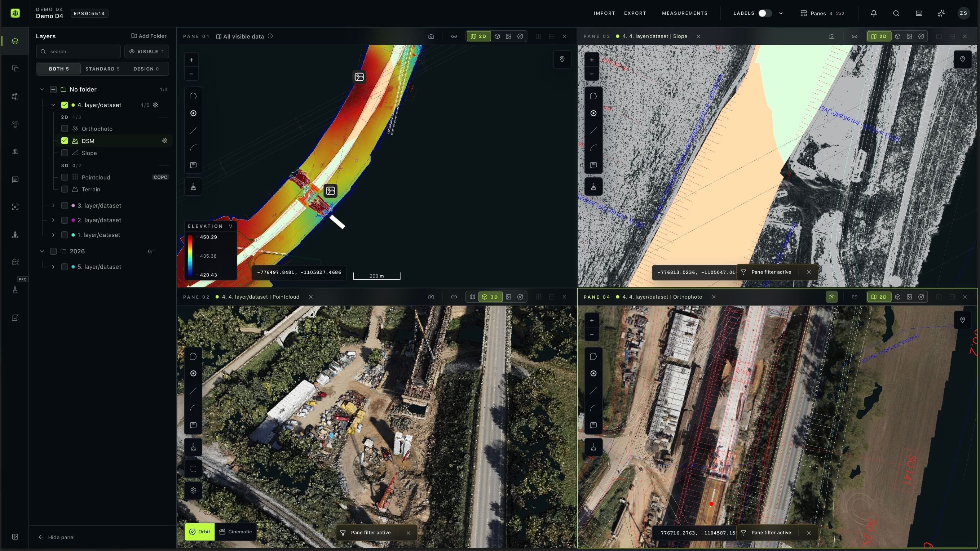Expand the 2. layer/dataset row
980x551 pixels.
click(53, 220)
